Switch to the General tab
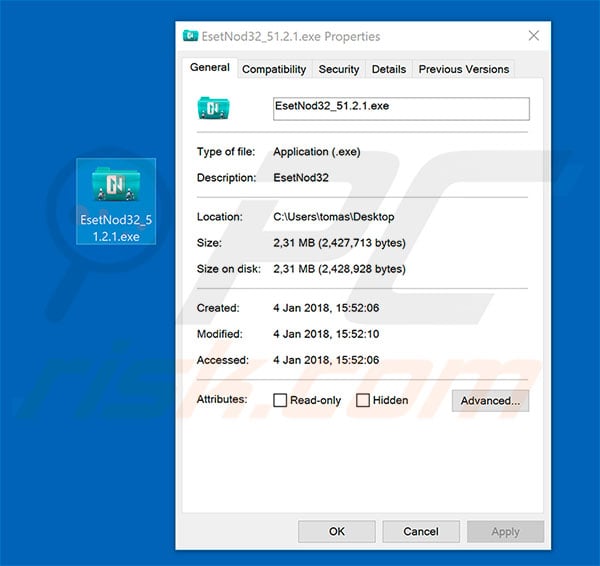The width and height of the screenshot is (600, 566). click(x=210, y=67)
